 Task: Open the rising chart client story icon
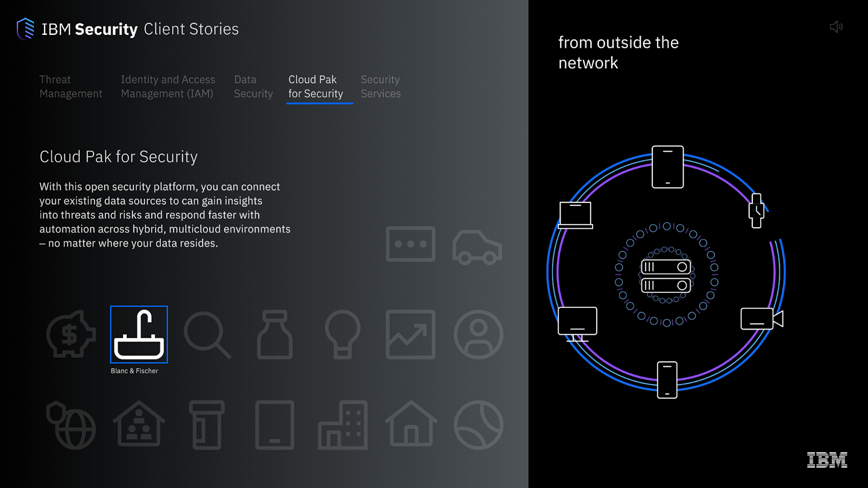pyautogui.click(x=410, y=334)
